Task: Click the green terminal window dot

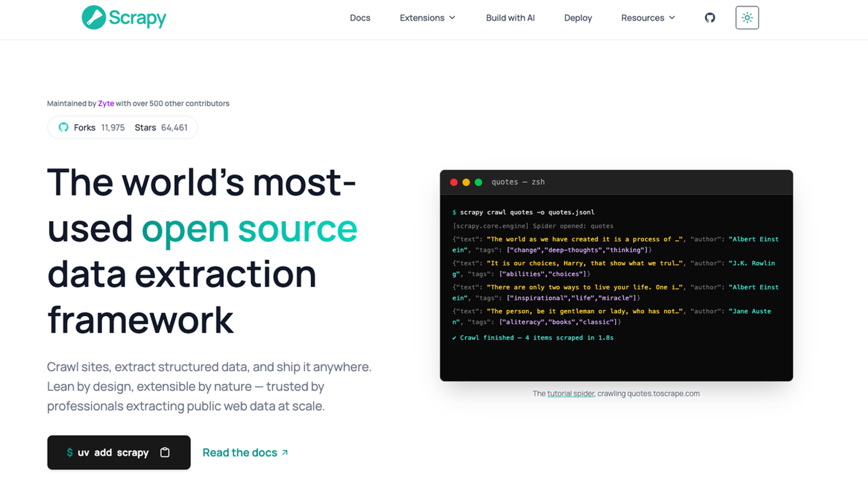Action: point(478,182)
